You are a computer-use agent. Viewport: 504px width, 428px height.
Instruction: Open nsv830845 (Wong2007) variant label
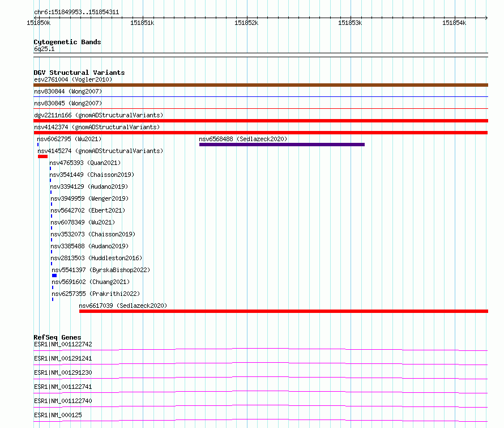[68, 103]
